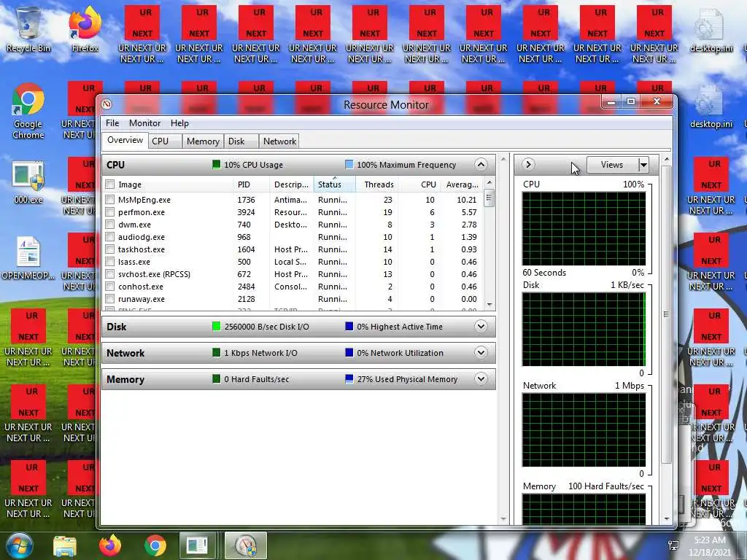Image resolution: width=747 pixels, height=560 pixels.
Task: Check the conhost.exe process checkbox
Action: (110, 286)
